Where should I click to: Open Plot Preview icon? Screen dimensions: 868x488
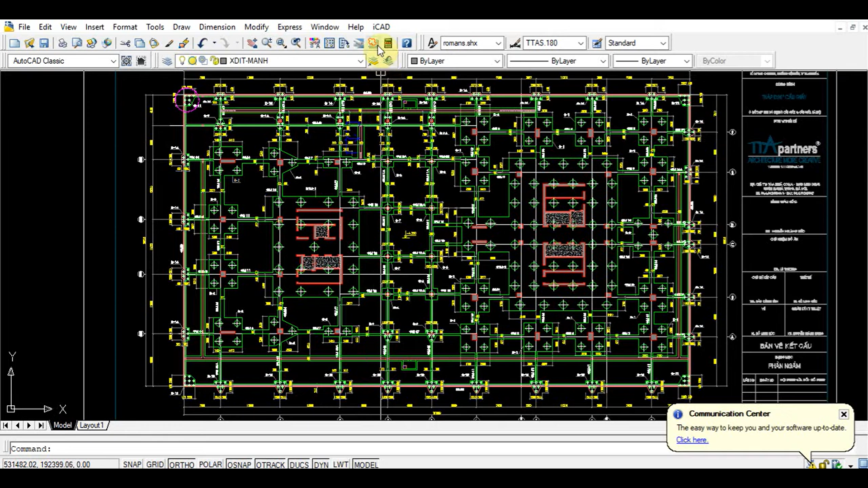click(77, 43)
